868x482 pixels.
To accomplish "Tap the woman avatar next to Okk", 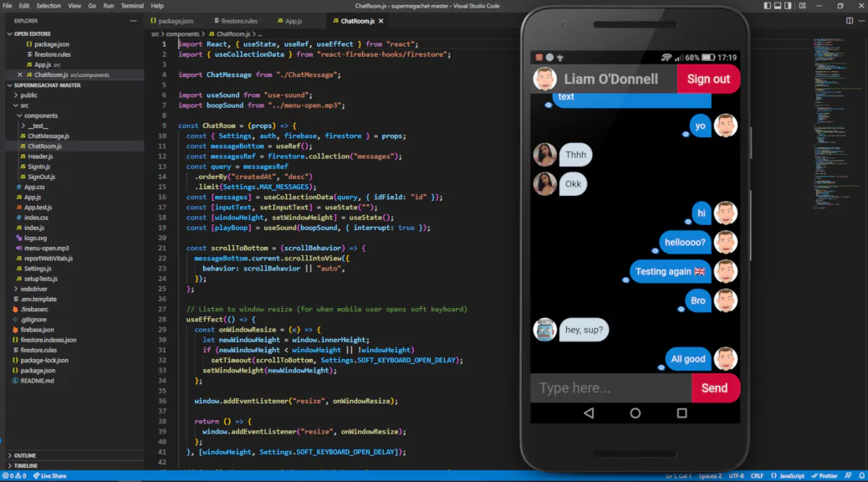I will click(x=544, y=184).
